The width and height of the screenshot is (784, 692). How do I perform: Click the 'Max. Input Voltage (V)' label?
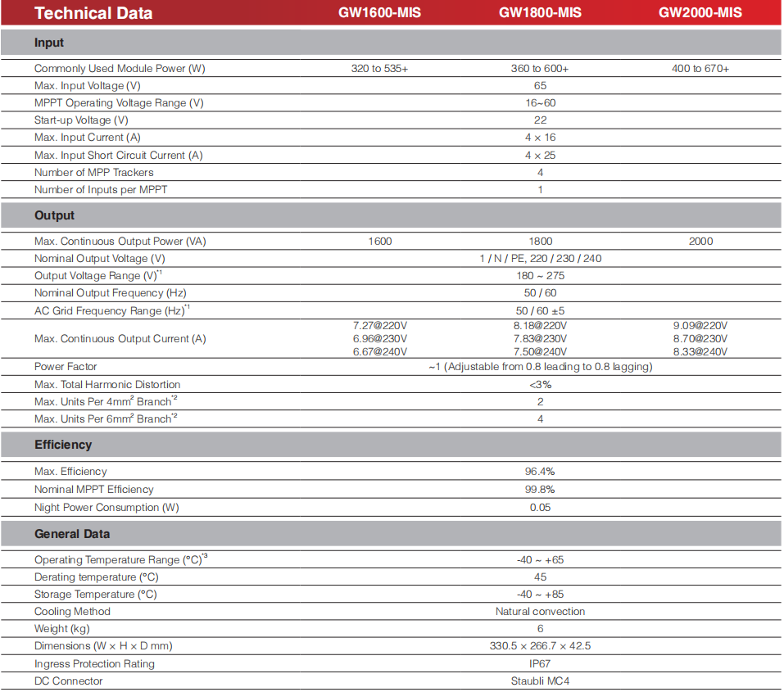coord(88,85)
